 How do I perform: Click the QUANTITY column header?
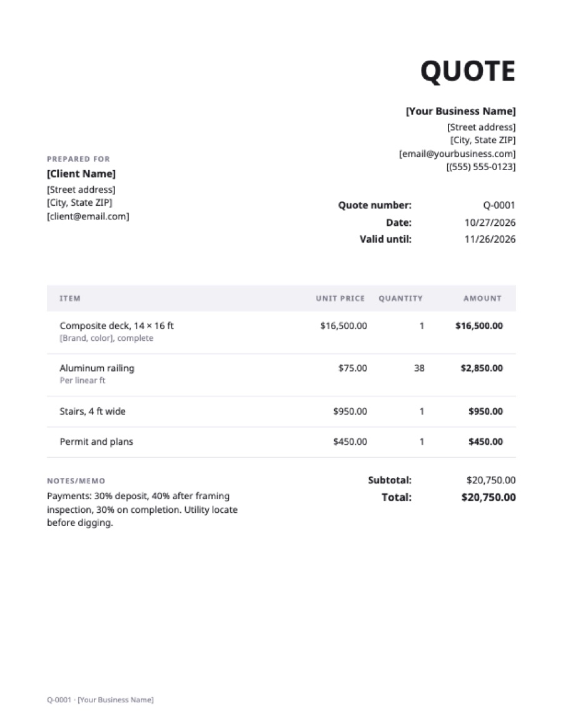point(400,298)
